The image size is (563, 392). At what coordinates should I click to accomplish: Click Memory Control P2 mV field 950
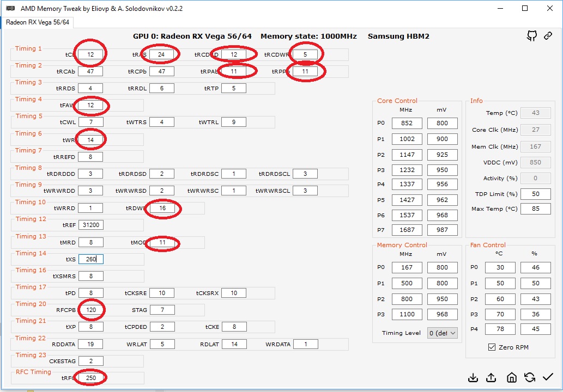tap(443, 299)
